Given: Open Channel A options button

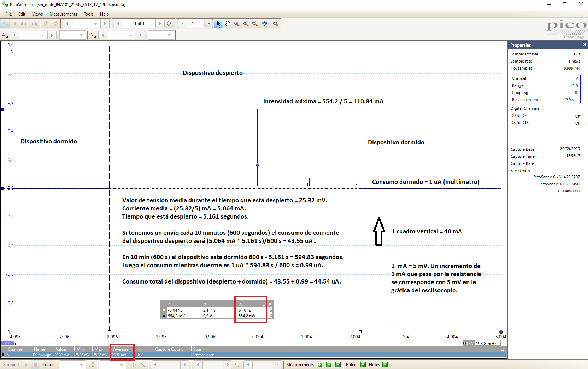Looking at the screenshot, I should point(5,35).
